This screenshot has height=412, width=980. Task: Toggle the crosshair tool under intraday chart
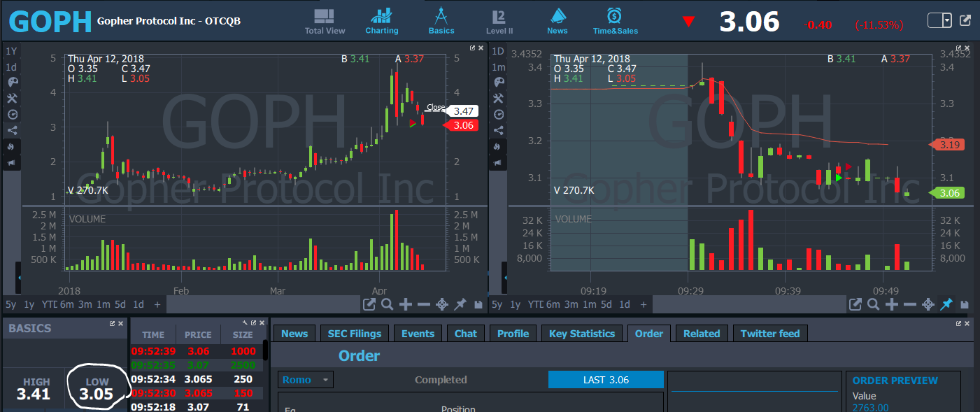tap(928, 304)
